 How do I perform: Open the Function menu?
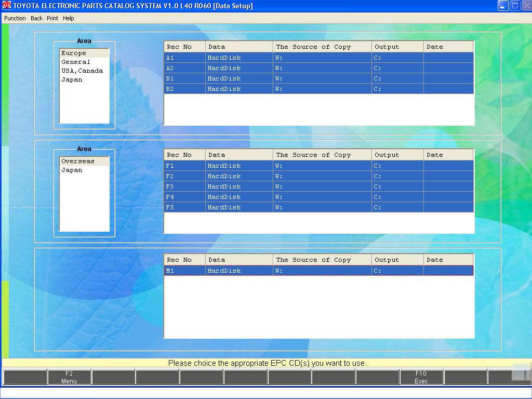[15, 18]
